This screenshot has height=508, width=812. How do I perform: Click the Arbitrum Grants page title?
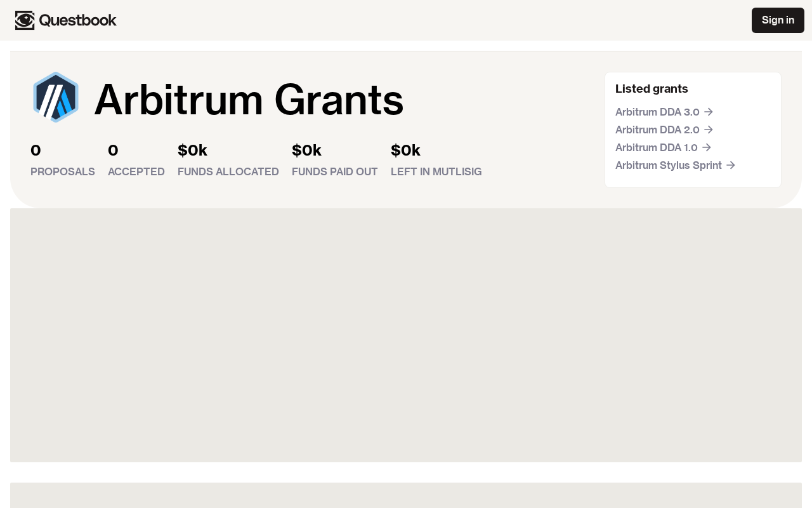249,100
